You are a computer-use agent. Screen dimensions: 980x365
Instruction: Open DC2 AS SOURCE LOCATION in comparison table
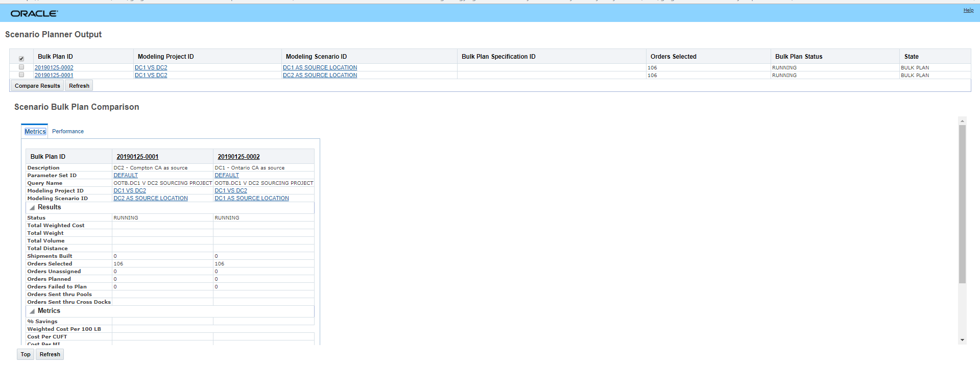151,198
